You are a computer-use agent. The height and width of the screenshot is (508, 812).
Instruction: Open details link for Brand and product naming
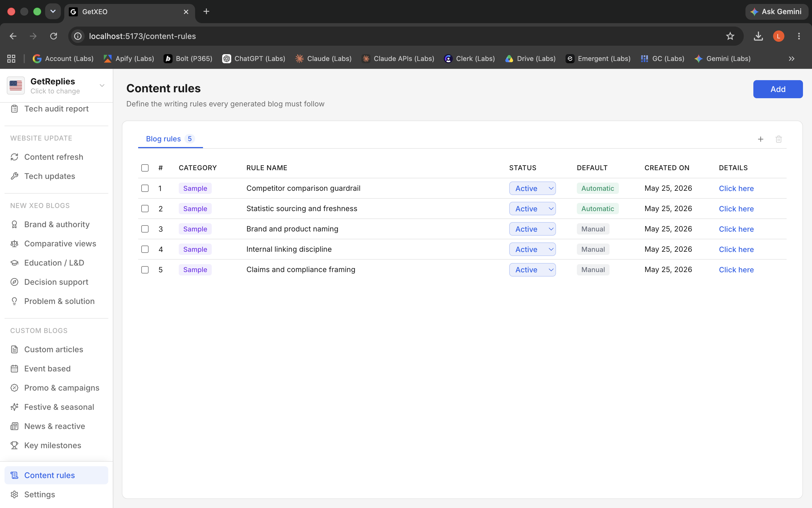pyautogui.click(x=736, y=229)
